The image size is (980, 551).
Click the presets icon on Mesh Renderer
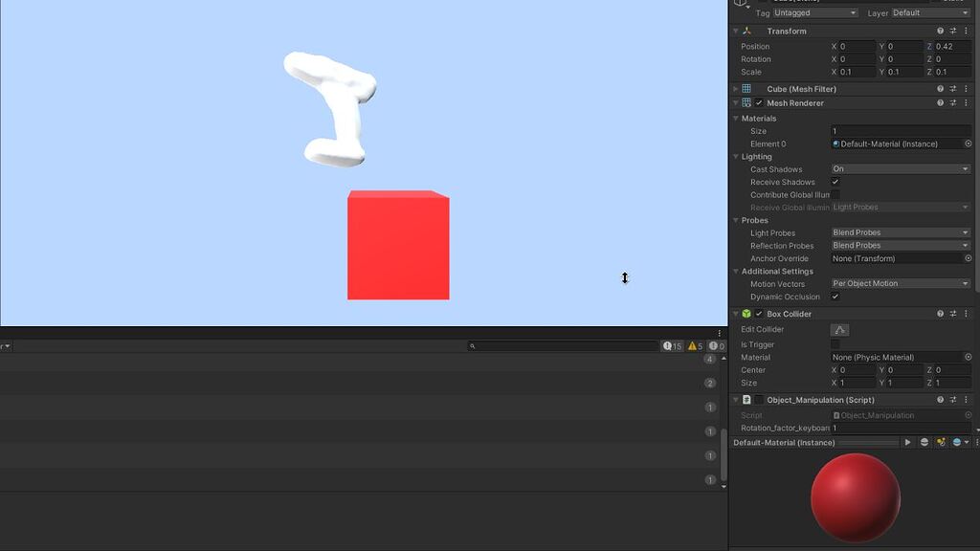(x=953, y=103)
